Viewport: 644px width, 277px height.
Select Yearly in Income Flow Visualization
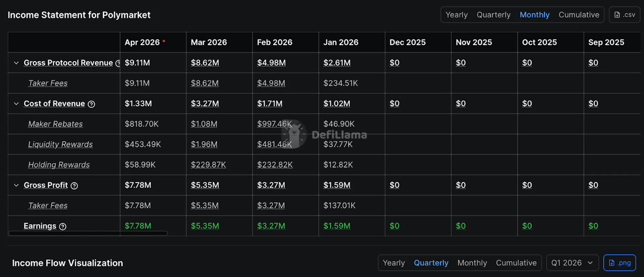[394, 263]
